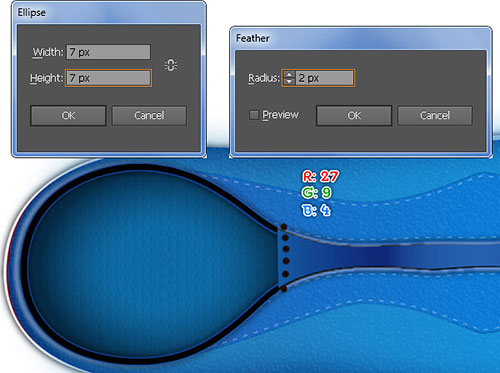500x373 pixels.
Task: Click the 'G: 9' color value label
Action: click(316, 193)
